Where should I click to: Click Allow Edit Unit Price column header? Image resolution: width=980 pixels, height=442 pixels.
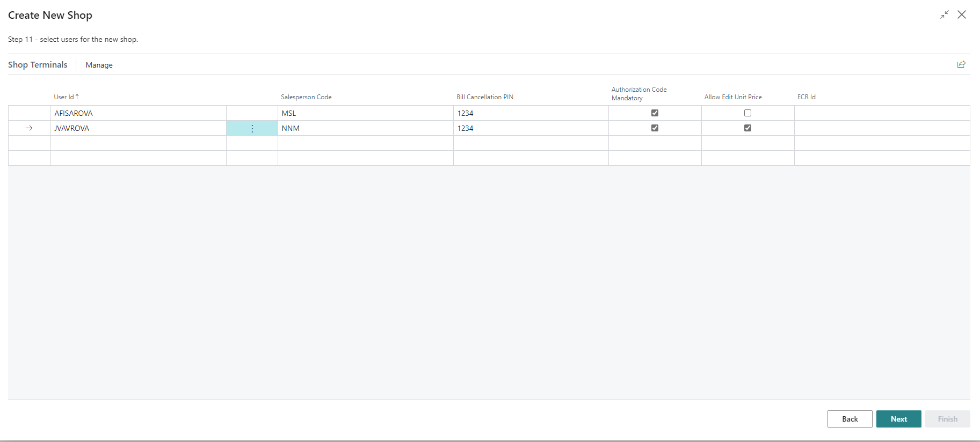coord(733,97)
